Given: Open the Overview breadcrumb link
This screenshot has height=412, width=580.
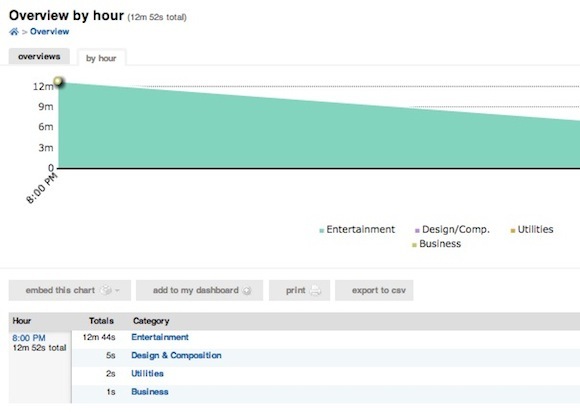Looking at the screenshot, I should [50, 32].
